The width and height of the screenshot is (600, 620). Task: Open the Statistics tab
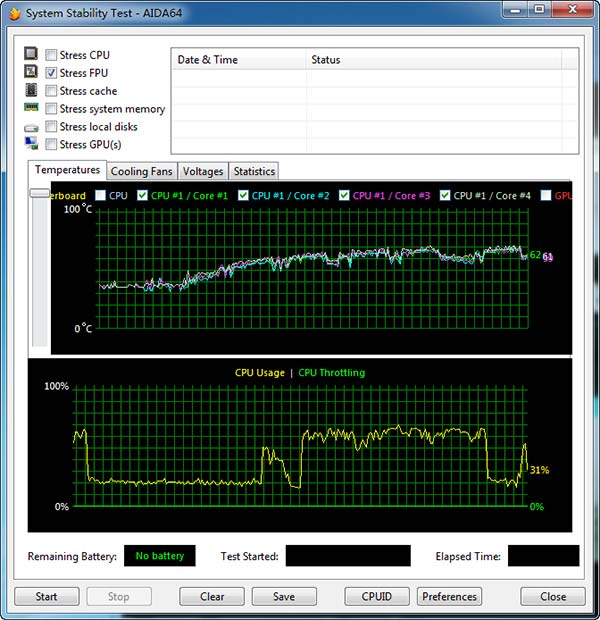[x=254, y=172]
